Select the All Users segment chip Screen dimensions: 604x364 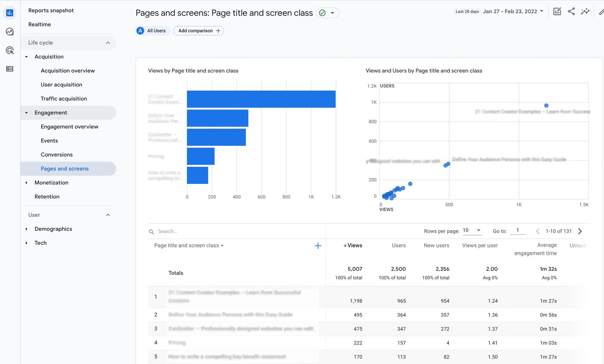point(152,31)
